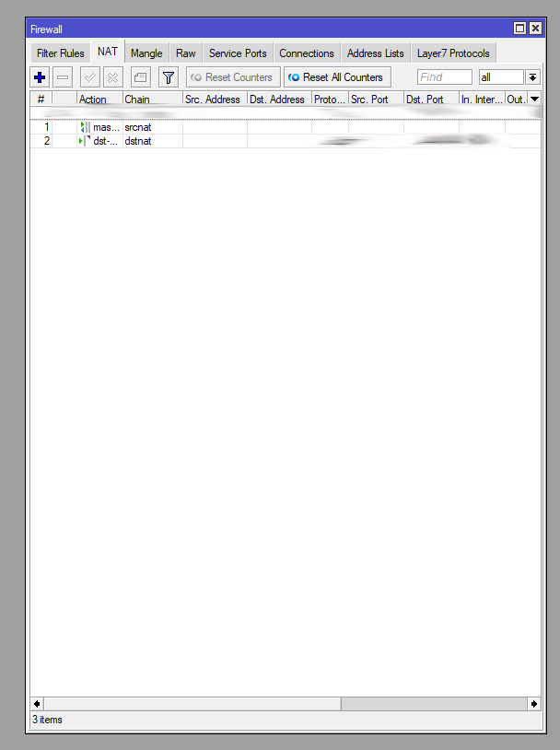The width and height of the screenshot is (560, 750).
Task: Go to the Service Ports tab
Action: [x=238, y=53]
